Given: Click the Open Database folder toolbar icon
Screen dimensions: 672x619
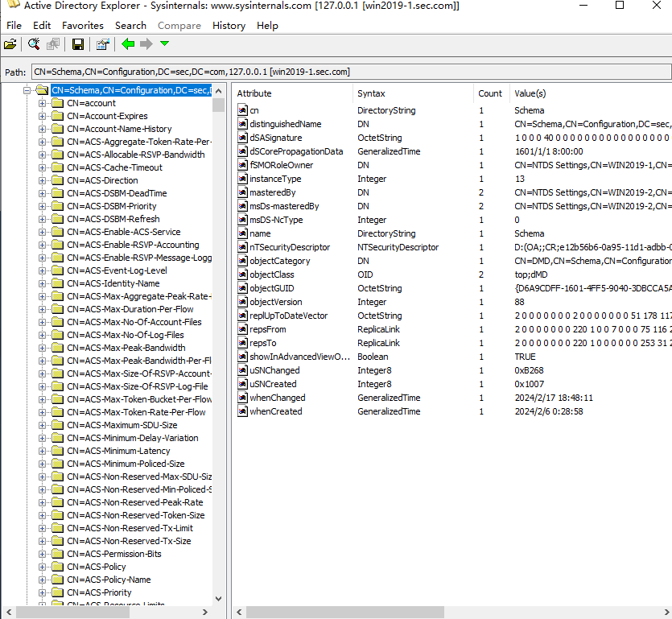Looking at the screenshot, I should click(10, 44).
